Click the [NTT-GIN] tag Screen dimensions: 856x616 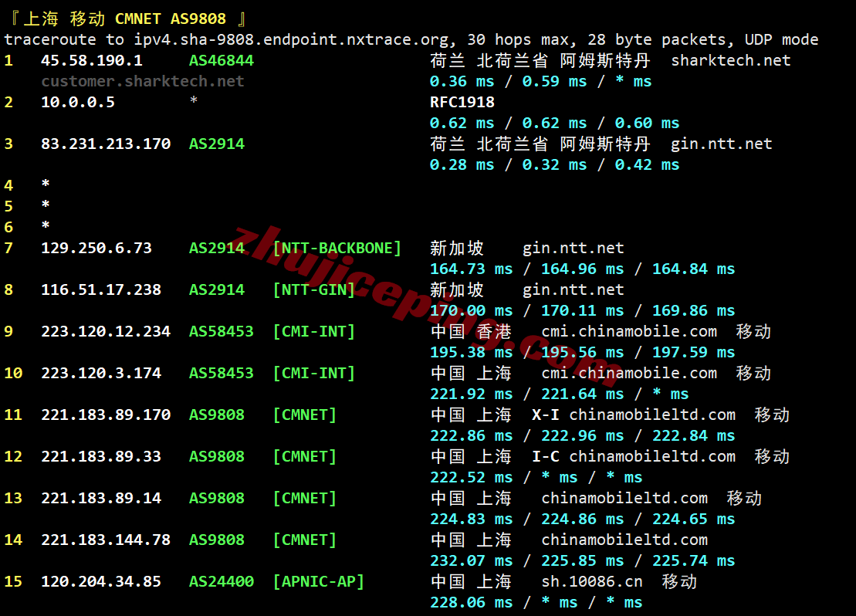click(x=314, y=290)
